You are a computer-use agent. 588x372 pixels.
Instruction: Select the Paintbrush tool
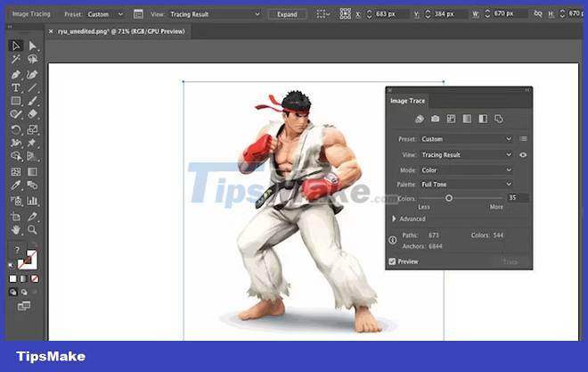(33, 101)
